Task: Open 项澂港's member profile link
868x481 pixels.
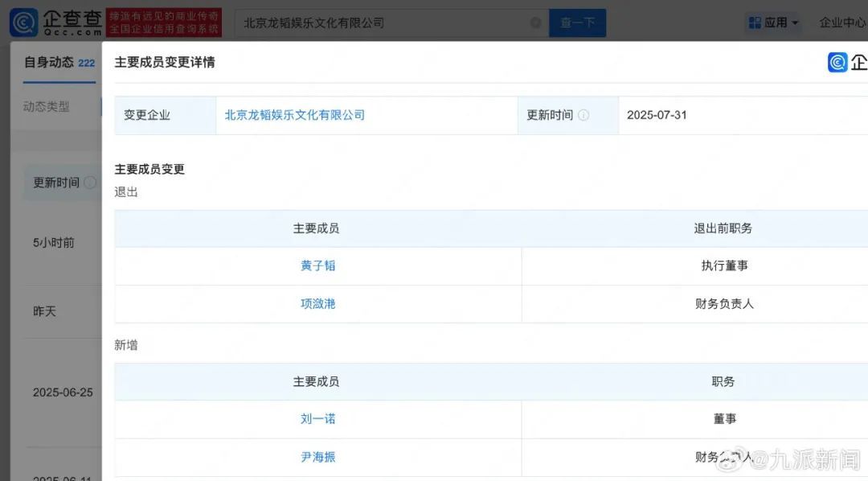Action: coord(317,304)
